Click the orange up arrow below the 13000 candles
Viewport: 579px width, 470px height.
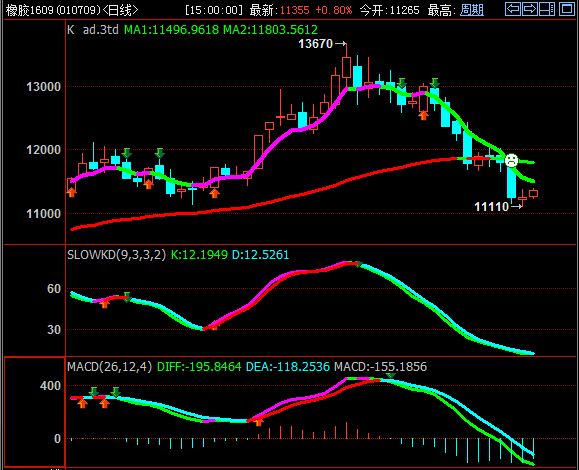point(424,116)
